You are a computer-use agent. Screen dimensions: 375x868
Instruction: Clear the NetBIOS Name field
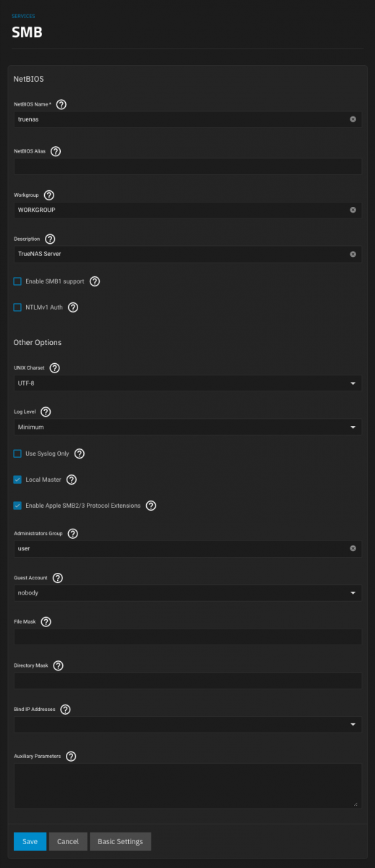353,119
